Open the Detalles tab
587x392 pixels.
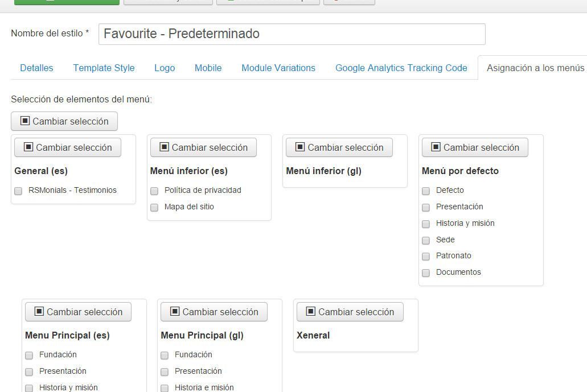pyautogui.click(x=36, y=68)
